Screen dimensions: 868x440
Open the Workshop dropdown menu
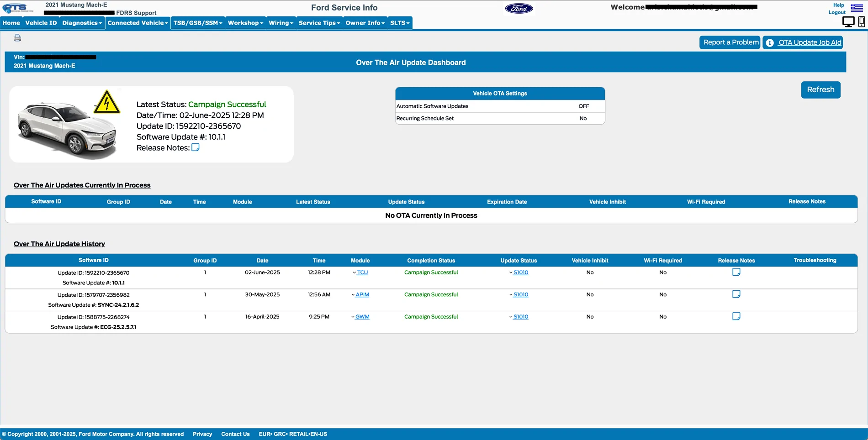(245, 23)
